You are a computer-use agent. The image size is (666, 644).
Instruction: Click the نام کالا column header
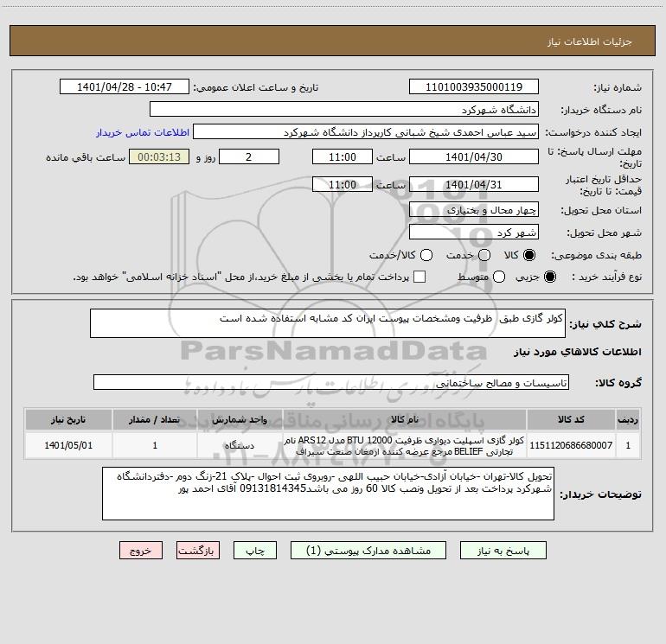tap(405, 419)
